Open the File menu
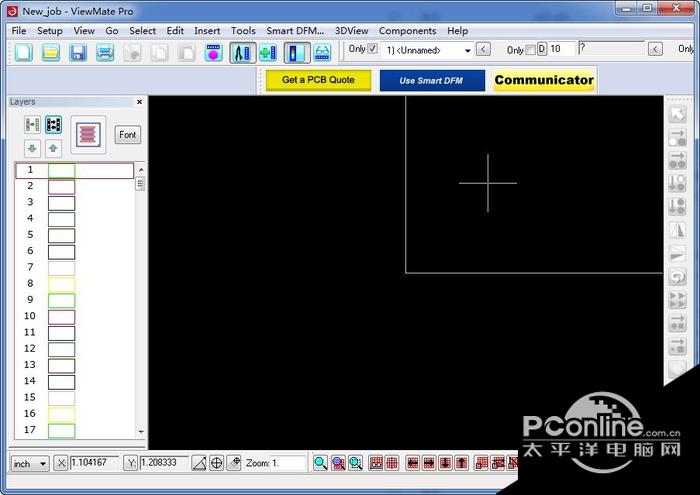The image size is (700, 495). pos(19,31)
